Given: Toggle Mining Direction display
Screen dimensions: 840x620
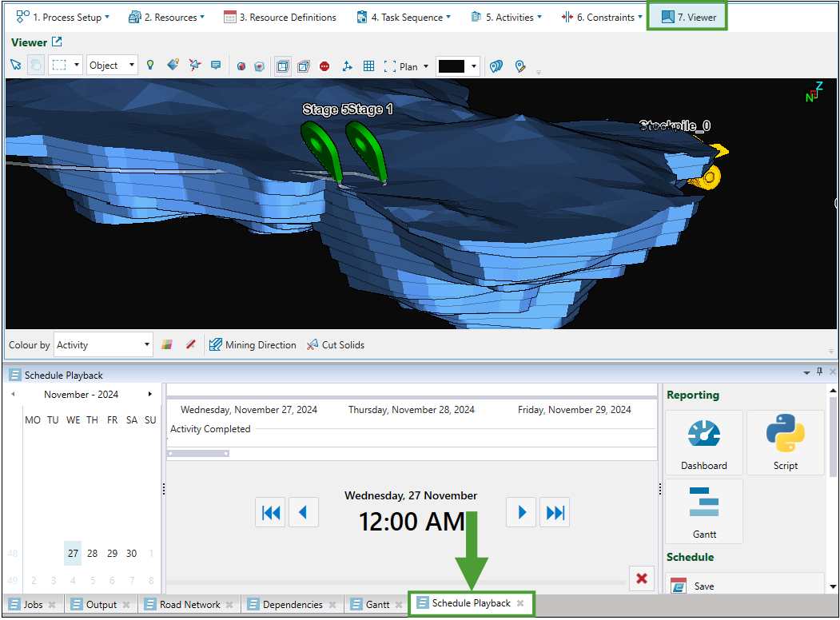Looking at the screenshot, I should (x=253, y=345).
